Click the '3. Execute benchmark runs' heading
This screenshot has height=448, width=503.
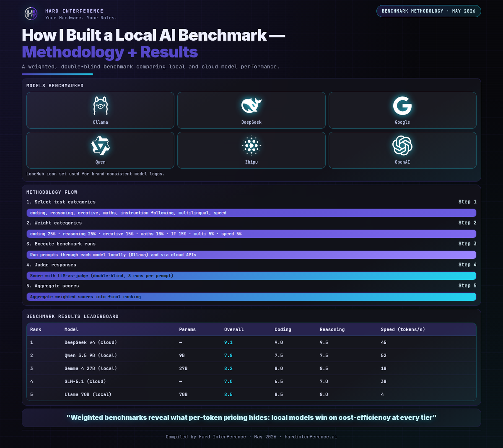[x=61, y=244]
